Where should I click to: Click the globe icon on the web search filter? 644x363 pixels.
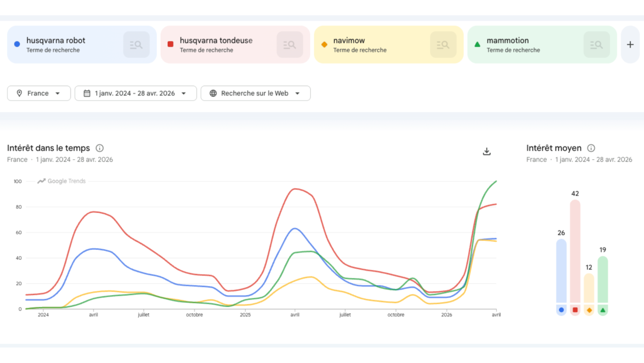click(x=214, y=93)
